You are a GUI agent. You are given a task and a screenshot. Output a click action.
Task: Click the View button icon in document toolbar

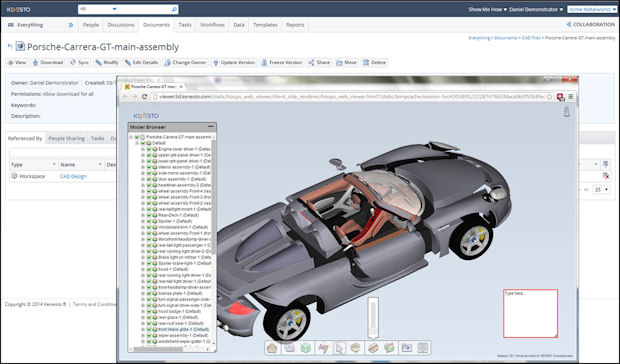[x=11, y=62]
